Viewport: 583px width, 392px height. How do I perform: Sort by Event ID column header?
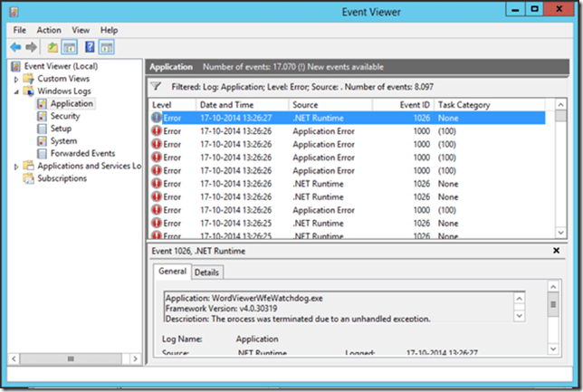pyautogui.click(x=413, y=105)
